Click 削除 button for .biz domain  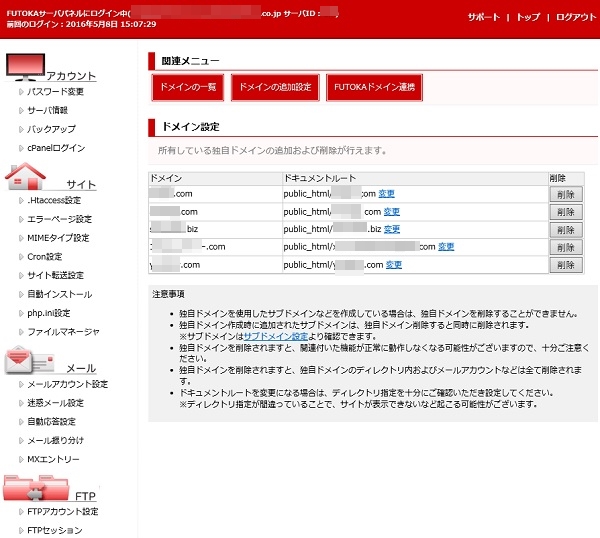[566, 230]
